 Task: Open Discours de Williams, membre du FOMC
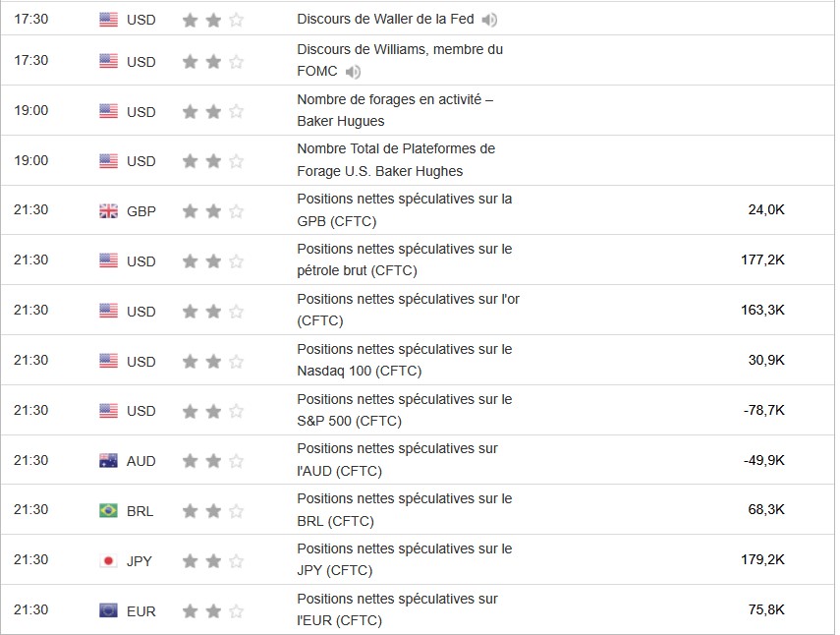click(x=400, y=49)
